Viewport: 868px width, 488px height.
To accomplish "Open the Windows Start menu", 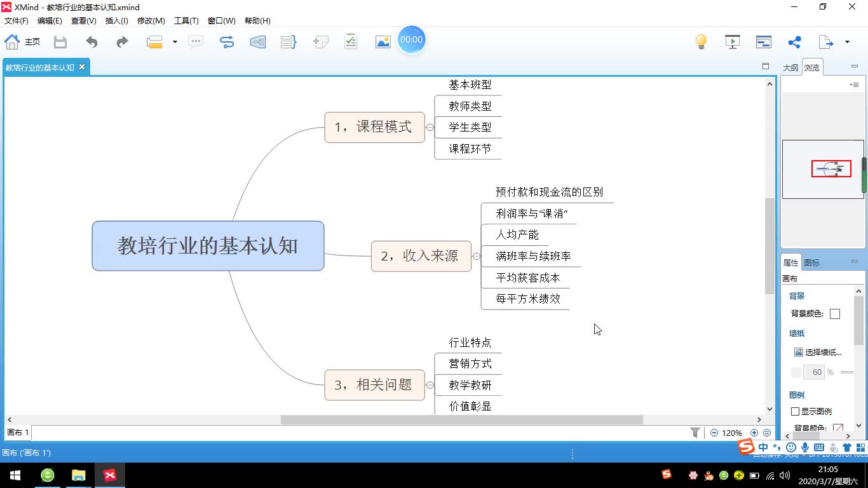I will tap(15, 475).
